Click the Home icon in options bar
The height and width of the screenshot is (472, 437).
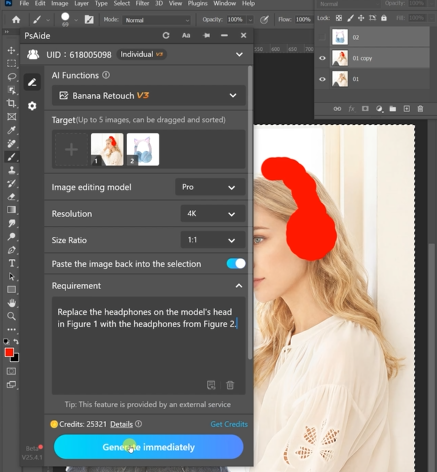(x=16, y=20)
